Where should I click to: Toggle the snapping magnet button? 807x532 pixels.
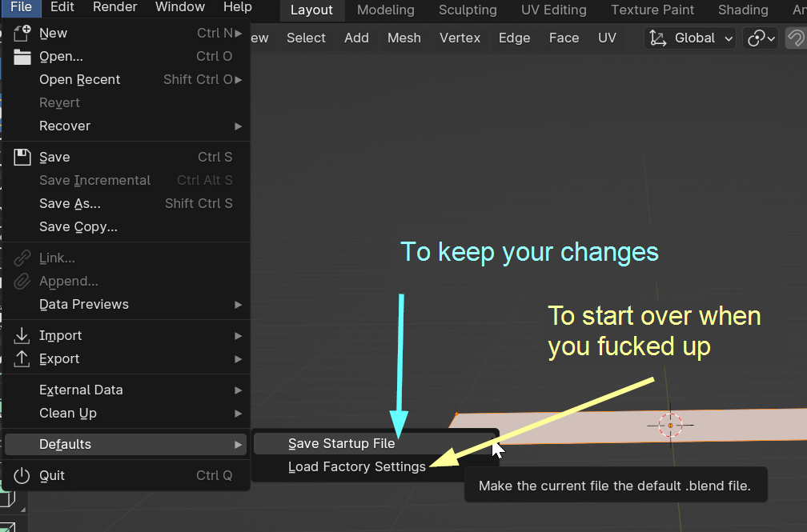click(x=795, y=38)
